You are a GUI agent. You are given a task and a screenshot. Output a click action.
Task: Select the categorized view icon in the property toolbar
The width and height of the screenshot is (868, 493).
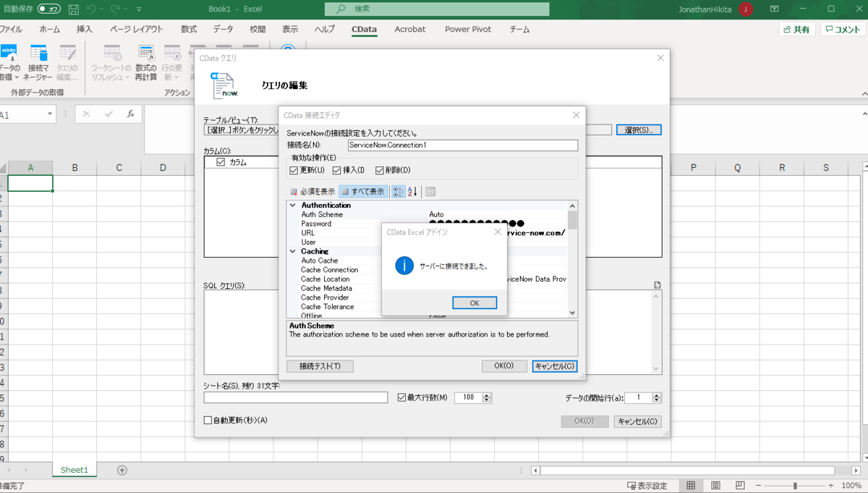398,191
